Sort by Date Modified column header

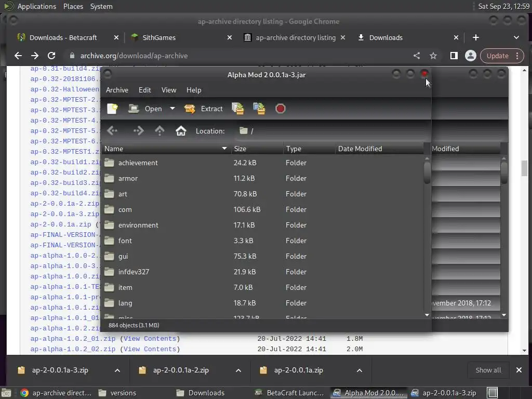(x=379, y=149)
